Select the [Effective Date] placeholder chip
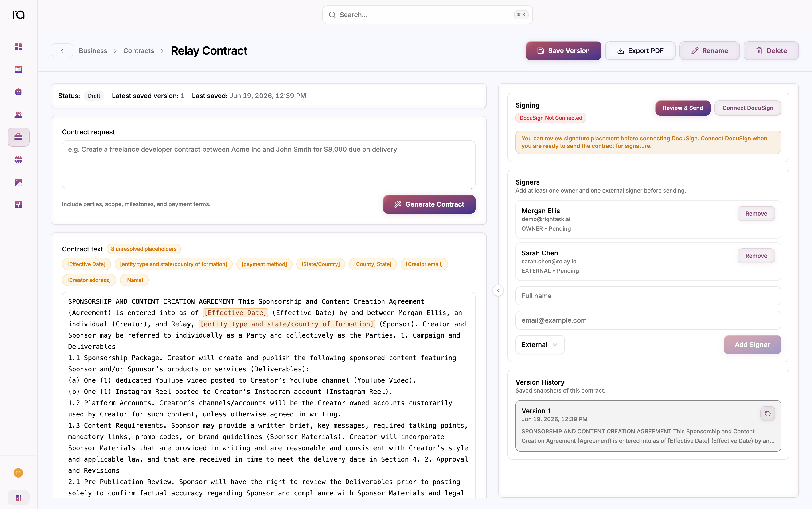This screenshot has height=509, width=812. point(86,264)
